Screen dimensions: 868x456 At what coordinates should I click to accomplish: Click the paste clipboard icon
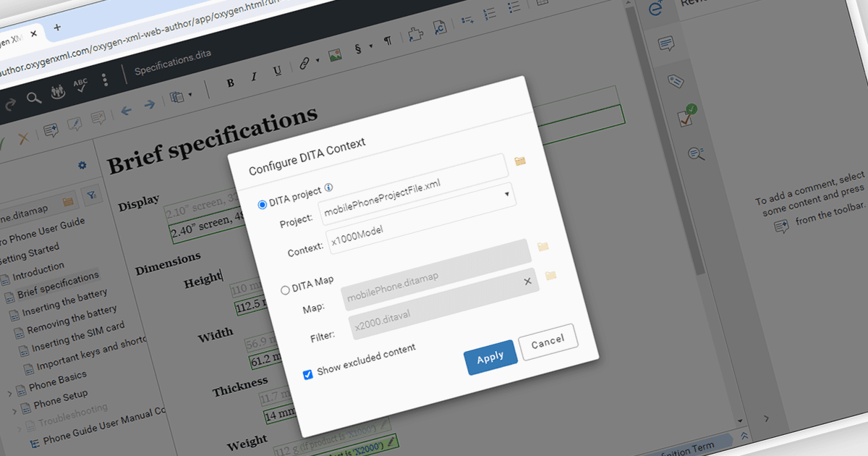pos(176,96)
